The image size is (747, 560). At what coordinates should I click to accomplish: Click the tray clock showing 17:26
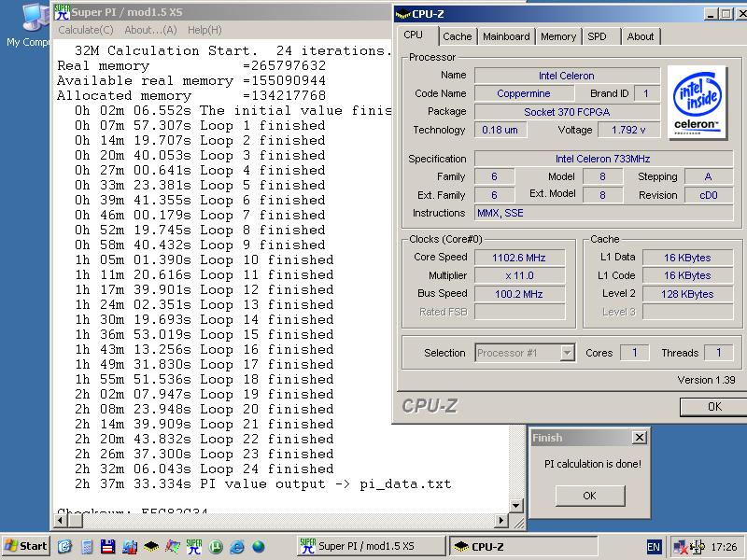click(x=724, y=547)
